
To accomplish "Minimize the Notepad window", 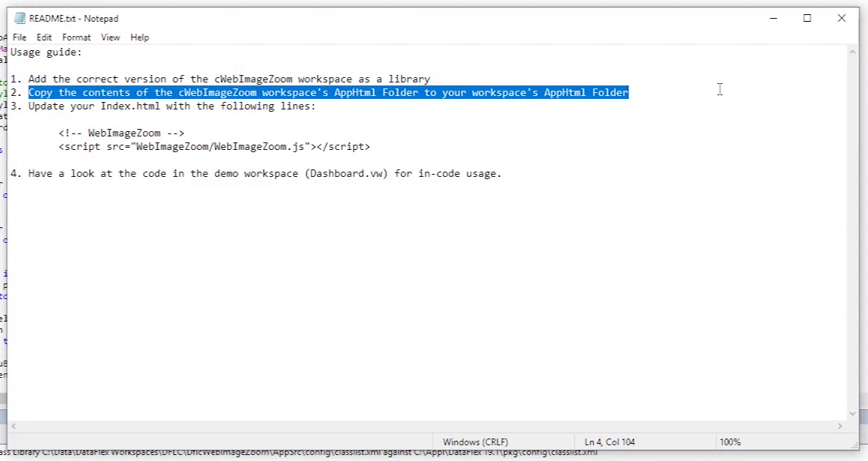I will pos(773,19).
